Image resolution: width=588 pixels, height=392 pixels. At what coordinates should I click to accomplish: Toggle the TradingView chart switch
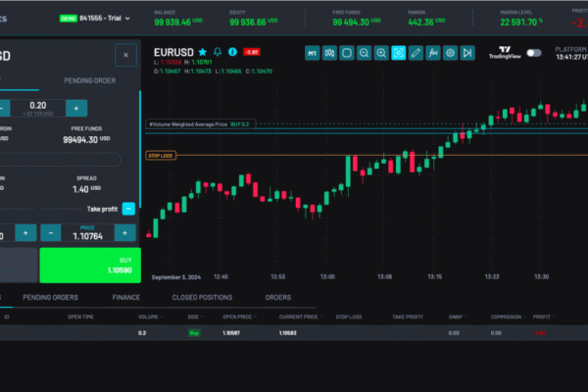tap(533, 53)
